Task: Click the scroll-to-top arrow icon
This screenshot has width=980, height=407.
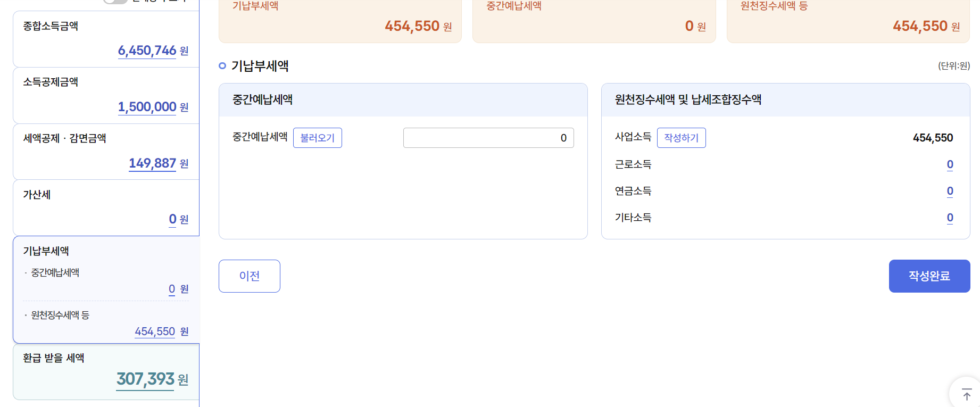Action: point(967,395)
